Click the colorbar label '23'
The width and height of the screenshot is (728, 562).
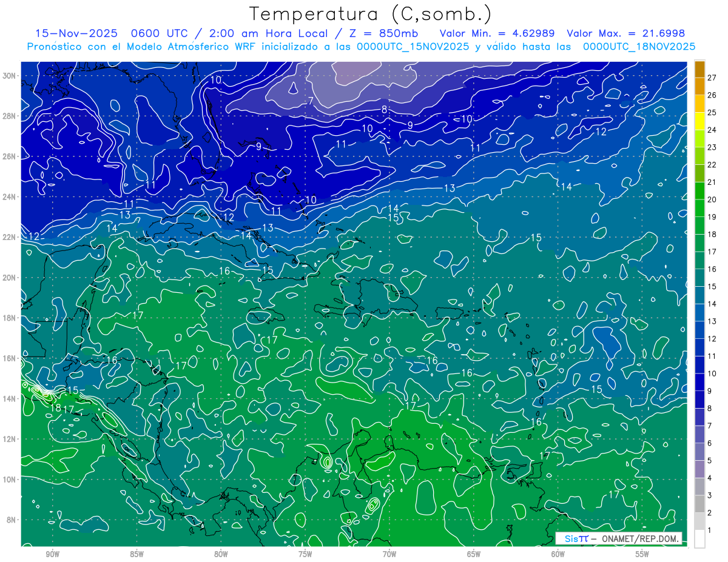pos(712,147)
